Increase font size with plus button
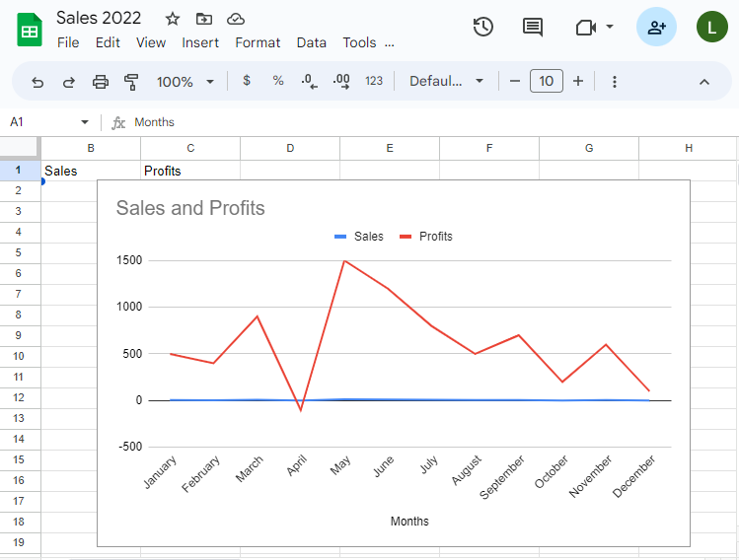This screenshot has width=739, height=560. click(x=578, y=81)
